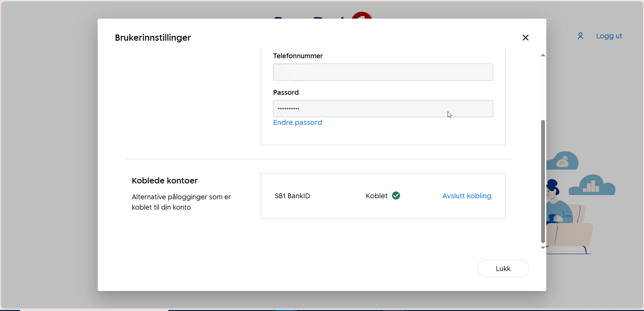Focus the Passord input field
Screen dimensions: 644x311
(x=383, y=109)
